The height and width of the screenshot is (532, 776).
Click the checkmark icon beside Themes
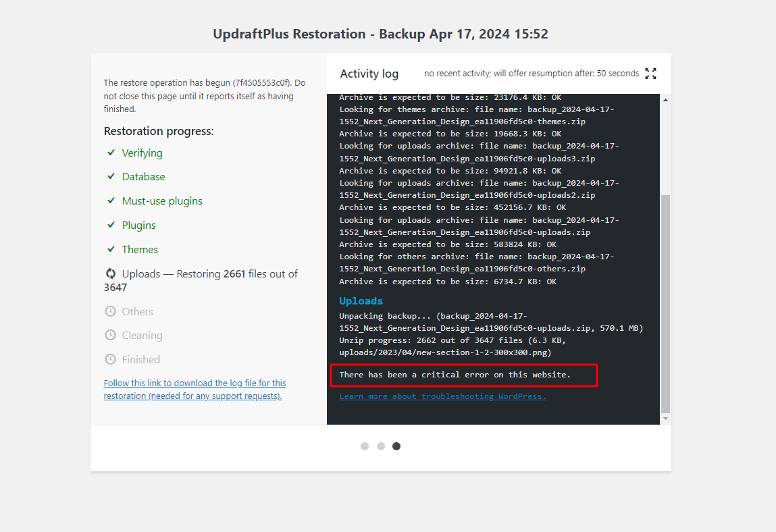click(x=111, y=249)
